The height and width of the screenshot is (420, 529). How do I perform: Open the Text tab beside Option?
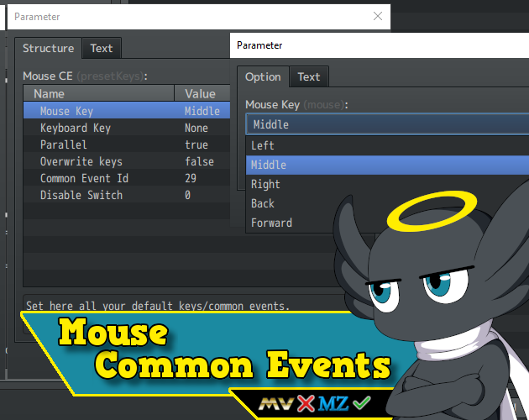[x=309, y=77]
